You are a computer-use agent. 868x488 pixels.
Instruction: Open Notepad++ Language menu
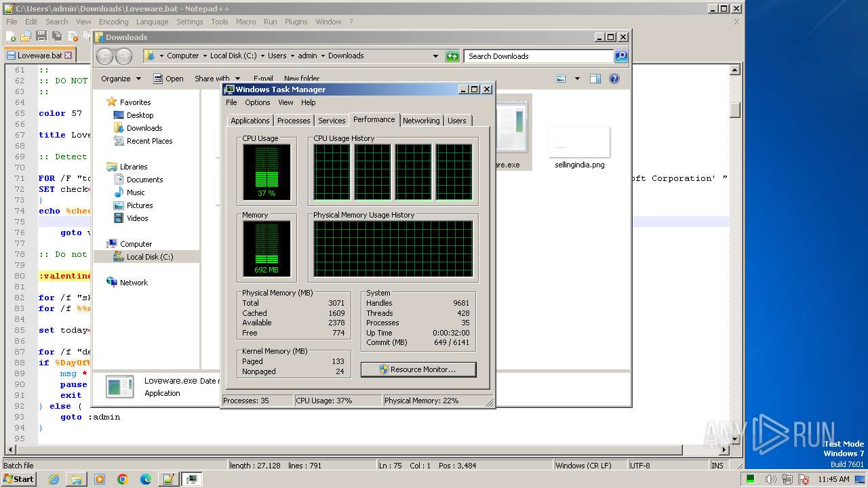[x=152, y=22]
